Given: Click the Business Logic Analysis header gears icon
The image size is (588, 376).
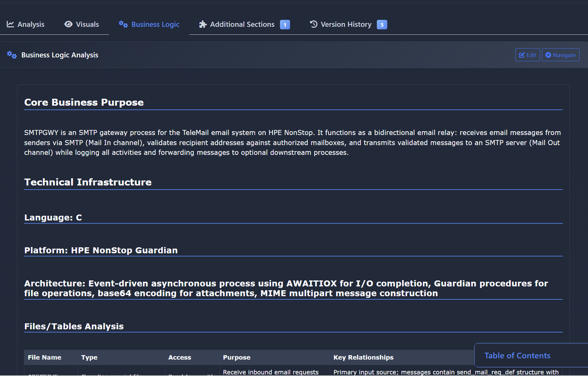Looking at the screenshot, I should coord(12,55).
